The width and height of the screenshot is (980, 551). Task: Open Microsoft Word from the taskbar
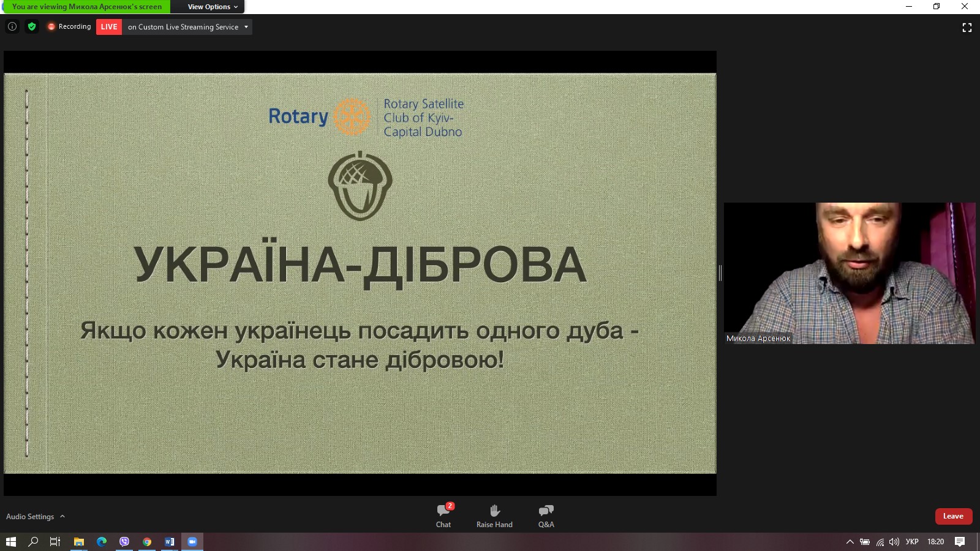(x=170, y=542)
